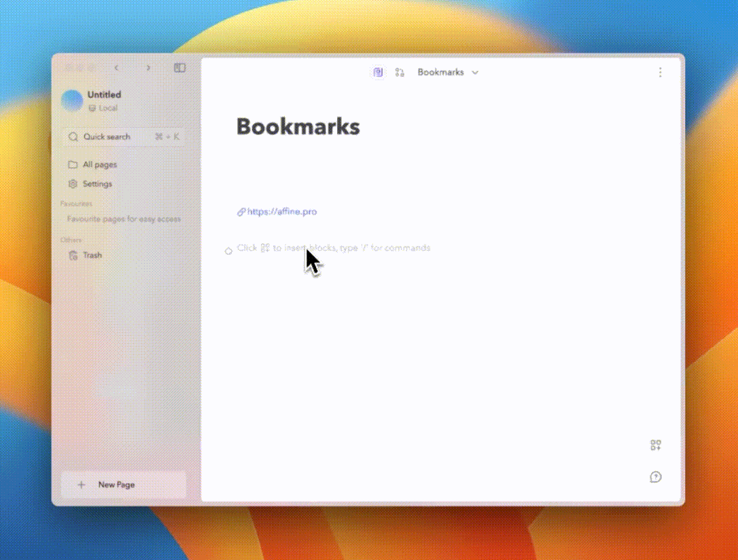Open the three-dot page options menu
The image size is (738, 560).
[661, 72]
